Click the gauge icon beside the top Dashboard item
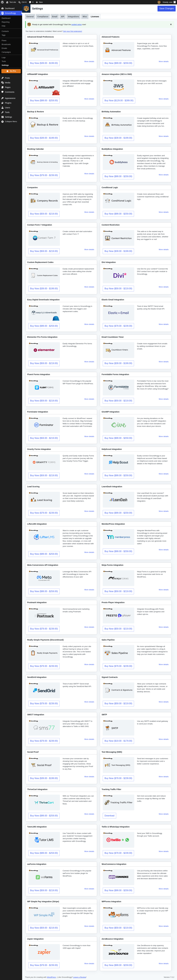Screen dimensions: 177x980 click(x=3, y=8)
